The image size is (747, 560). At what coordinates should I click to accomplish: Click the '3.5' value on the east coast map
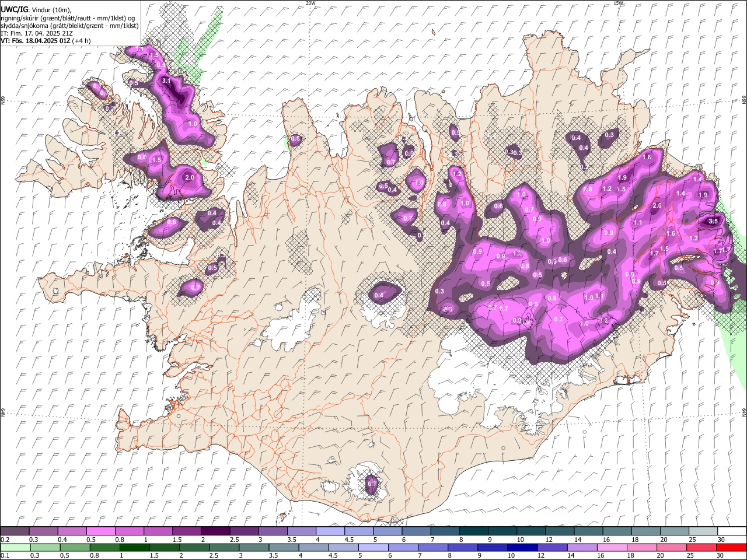pos(713,222)
